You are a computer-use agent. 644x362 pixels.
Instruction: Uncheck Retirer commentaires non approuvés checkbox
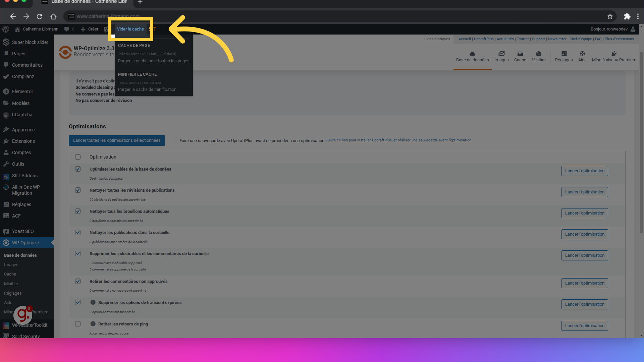pyautogui.click(x=78, y=281)
